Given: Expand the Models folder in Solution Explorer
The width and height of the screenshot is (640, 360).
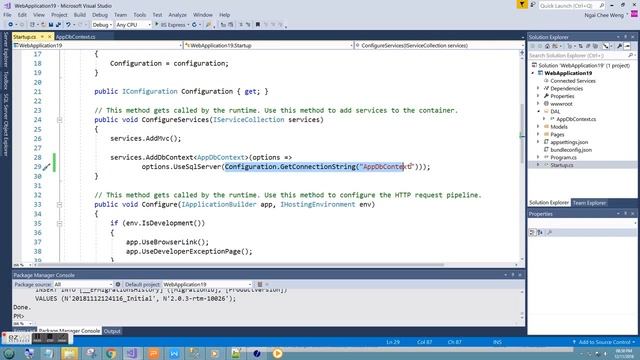Looking at the screenshot, I should pos(538,127).
